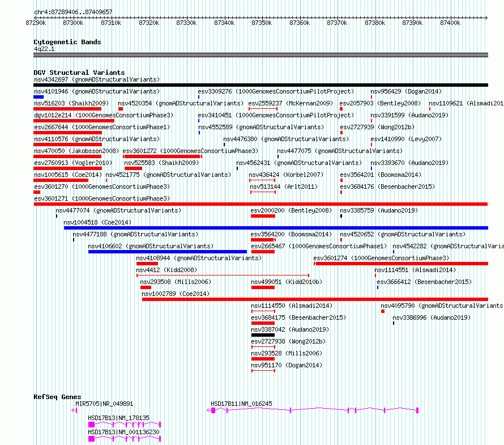
Task: Click nsv4520652 gnomAD variant label
Action: pyautogui.click(x=403, y=234)
